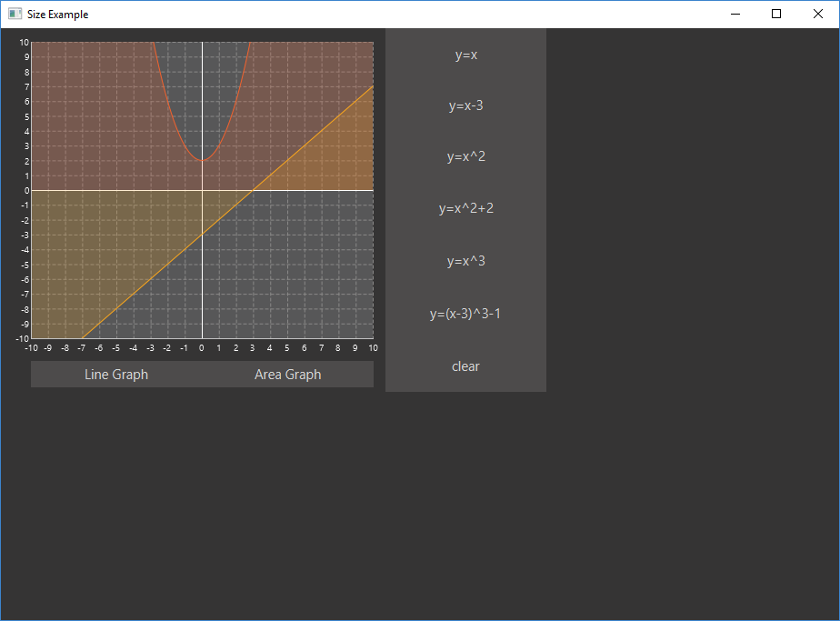Click the Size Example title text
Image resolution: width=840 pixels, height=621 pixels.
(58, 15)
